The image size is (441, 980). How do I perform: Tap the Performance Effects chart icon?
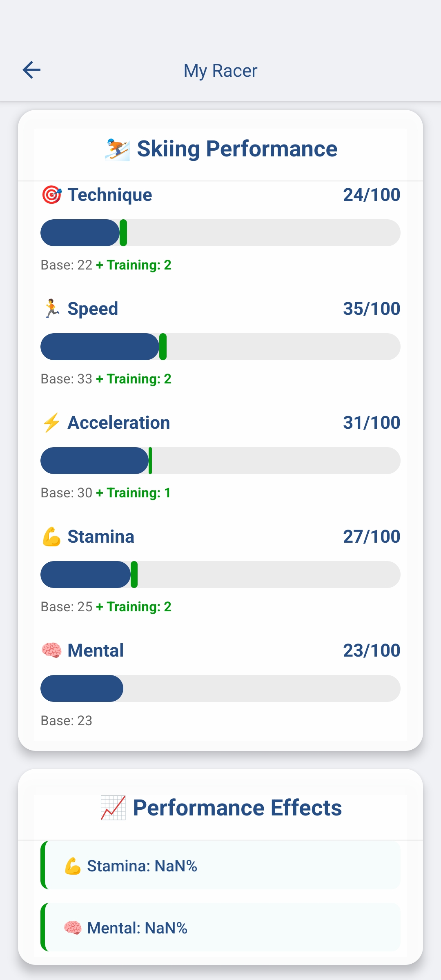click(x=113, y=808)
